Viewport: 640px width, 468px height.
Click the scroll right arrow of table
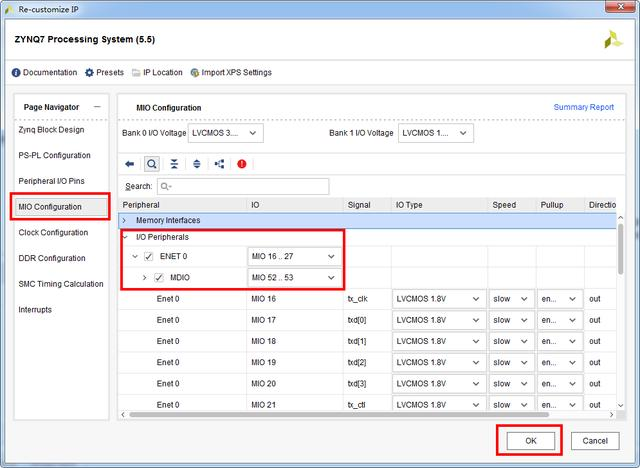tap(611, 415)
